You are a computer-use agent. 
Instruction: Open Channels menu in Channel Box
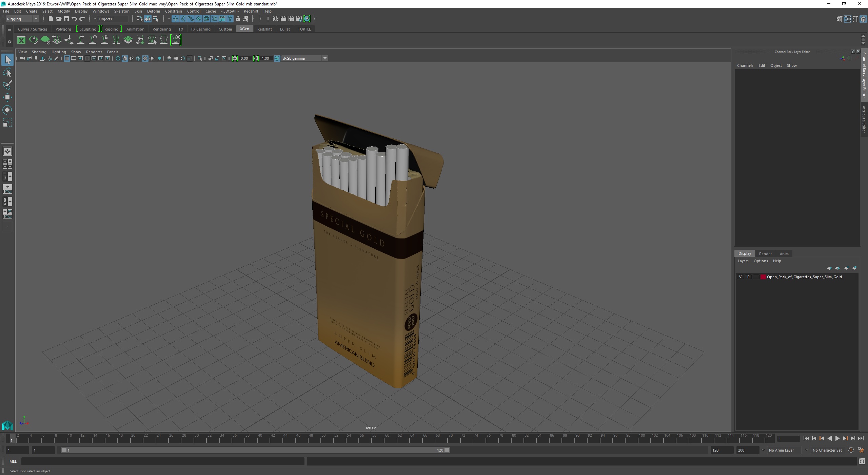pos(745,65)
